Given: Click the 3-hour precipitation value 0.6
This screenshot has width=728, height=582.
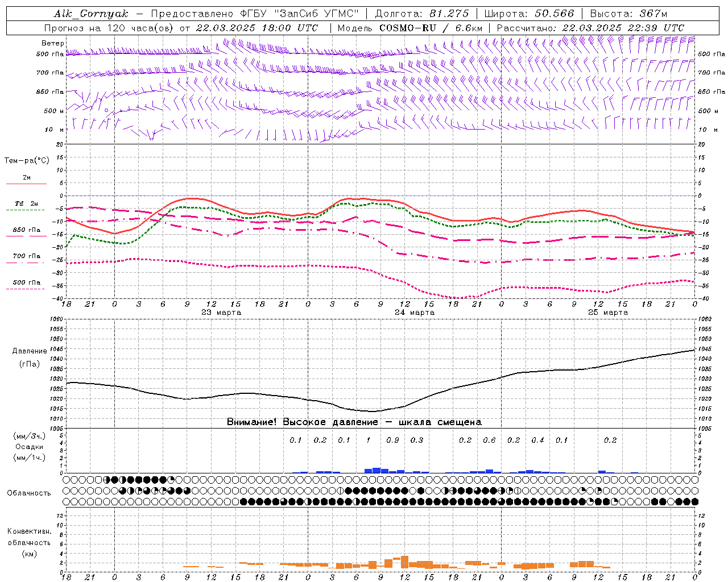Looking at the screenshot, I should point(489,440).
